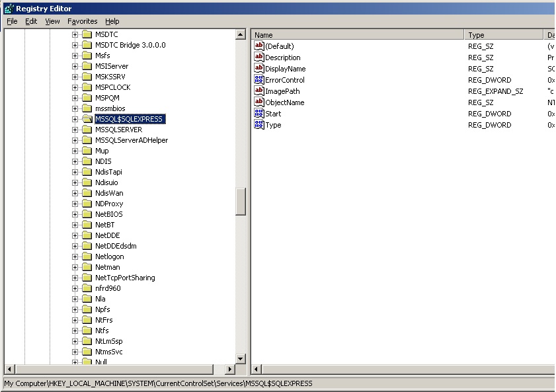Viewport: 556px width, 392px height.
Task: Click the NetTcpPortSharing folder icon
Action: [87, 278]
